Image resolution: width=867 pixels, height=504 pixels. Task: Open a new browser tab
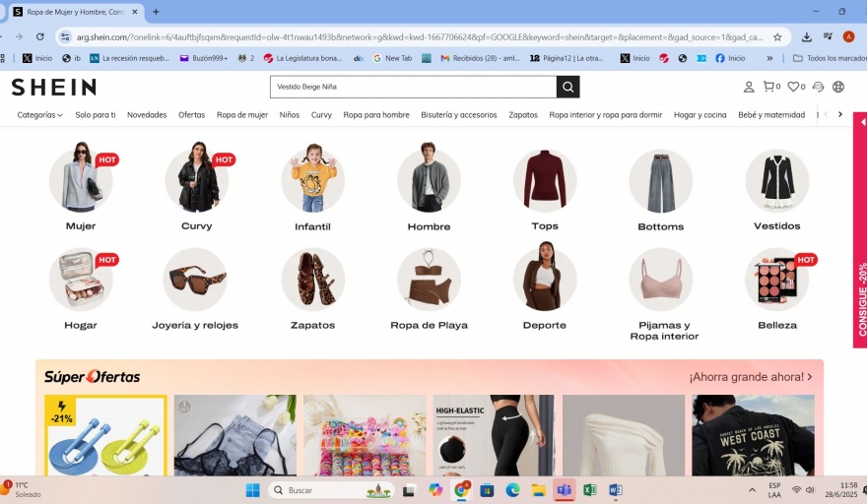156,11
